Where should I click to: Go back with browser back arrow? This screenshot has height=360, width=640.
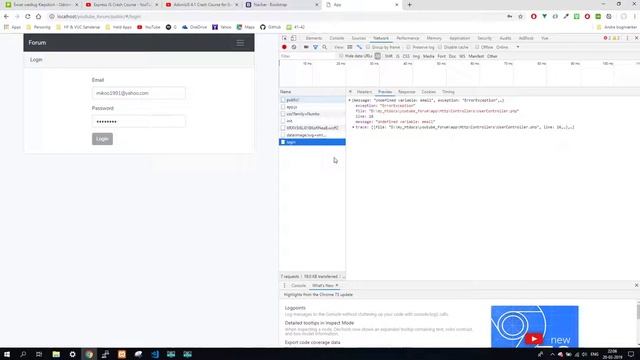click(x=6, y=16)
